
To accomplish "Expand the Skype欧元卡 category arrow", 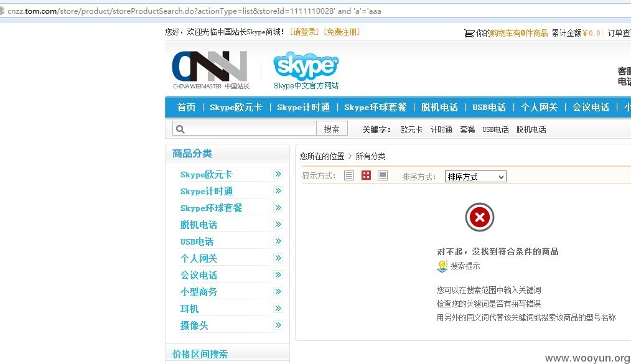I will 278,174.
